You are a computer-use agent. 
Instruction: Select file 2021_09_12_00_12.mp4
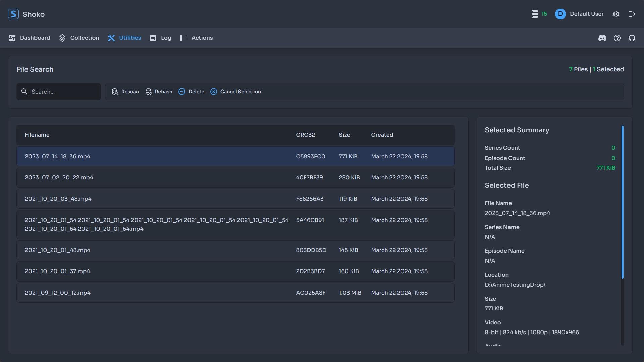click(x=235, y=293)
